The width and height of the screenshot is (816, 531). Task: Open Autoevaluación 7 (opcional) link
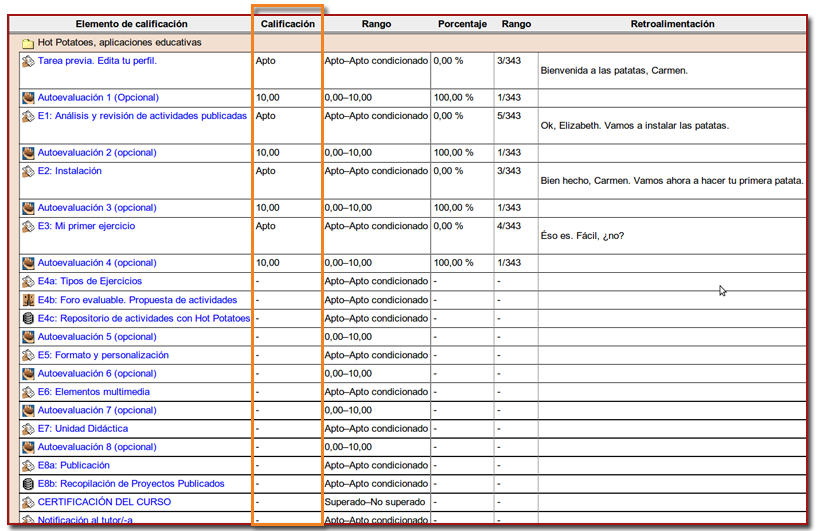point(97,410)
